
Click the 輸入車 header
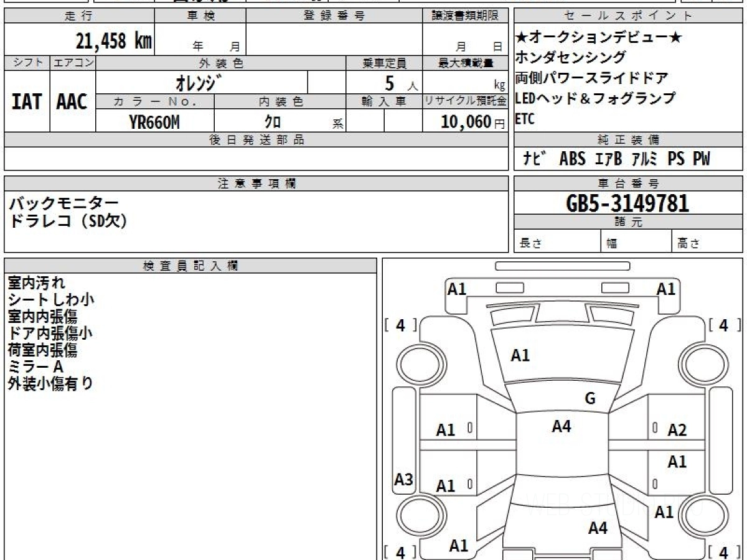[383, 101]
